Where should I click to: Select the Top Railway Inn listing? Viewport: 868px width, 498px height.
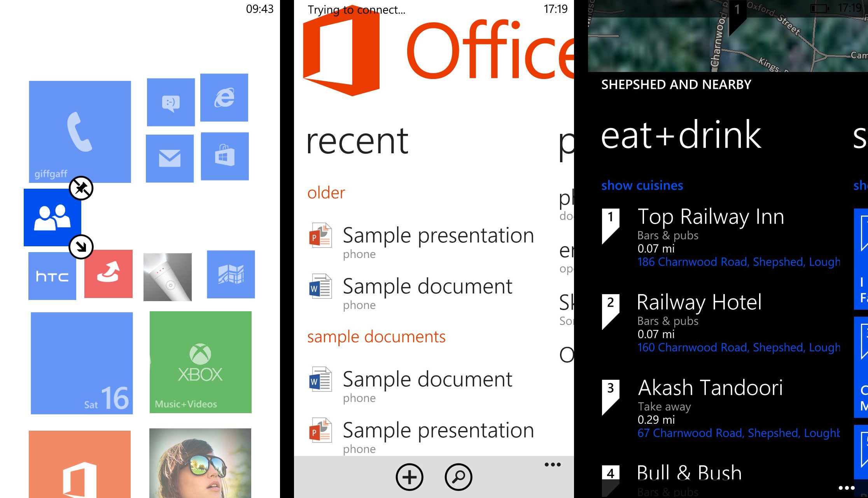click(x=710, y=217)
